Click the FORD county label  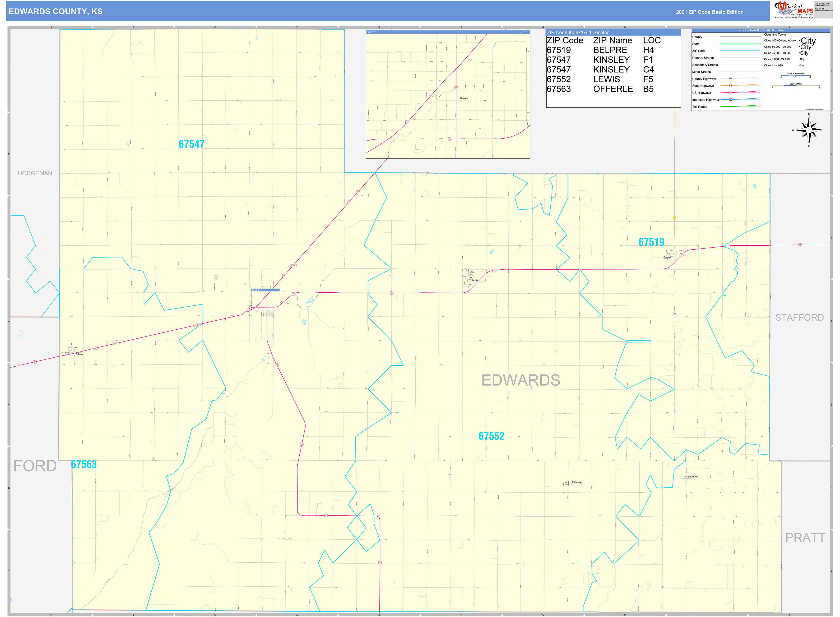(35, 466)
